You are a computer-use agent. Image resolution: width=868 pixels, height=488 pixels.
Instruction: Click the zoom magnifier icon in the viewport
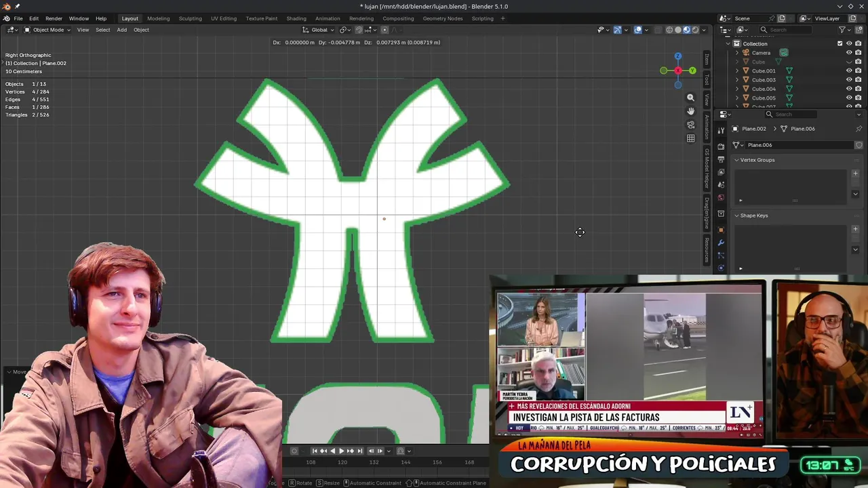pyautogui.click(x=690, y=98)
